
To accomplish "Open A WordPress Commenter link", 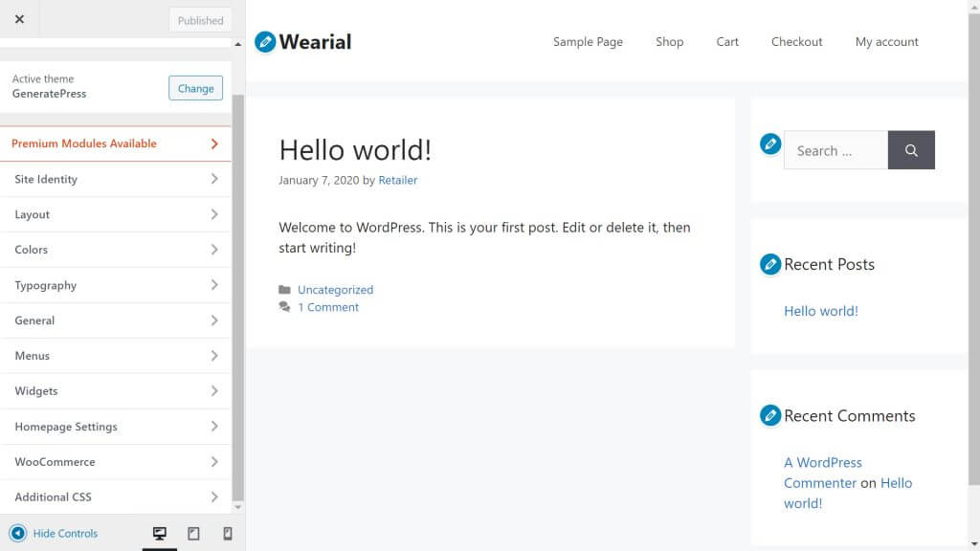I will point(822,473).
